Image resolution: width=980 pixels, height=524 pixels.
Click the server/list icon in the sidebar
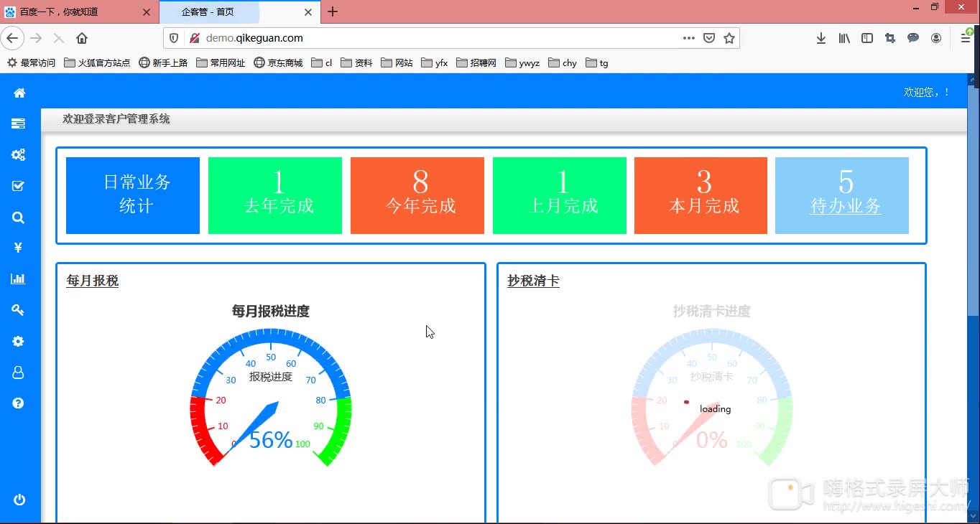(x=19, y=123)
